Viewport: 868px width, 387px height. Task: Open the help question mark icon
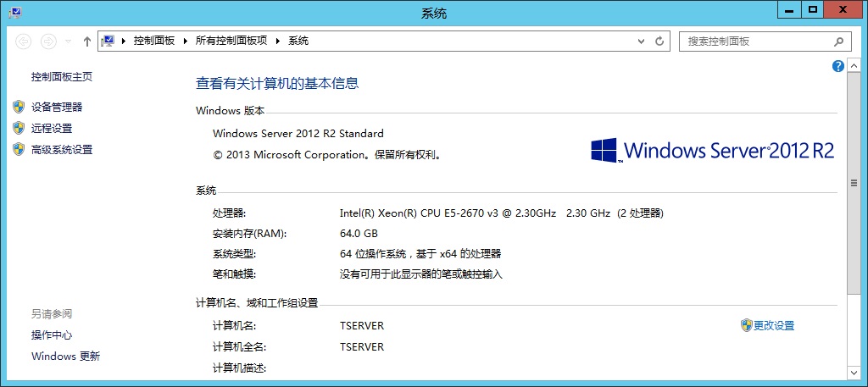click(x=838, y=66)
